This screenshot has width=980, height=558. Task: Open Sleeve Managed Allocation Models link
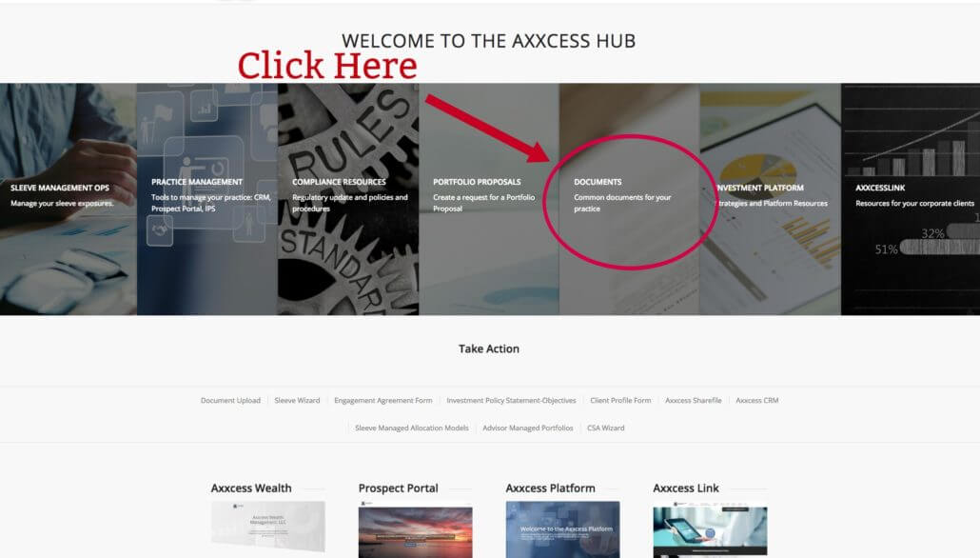(411, 428)
